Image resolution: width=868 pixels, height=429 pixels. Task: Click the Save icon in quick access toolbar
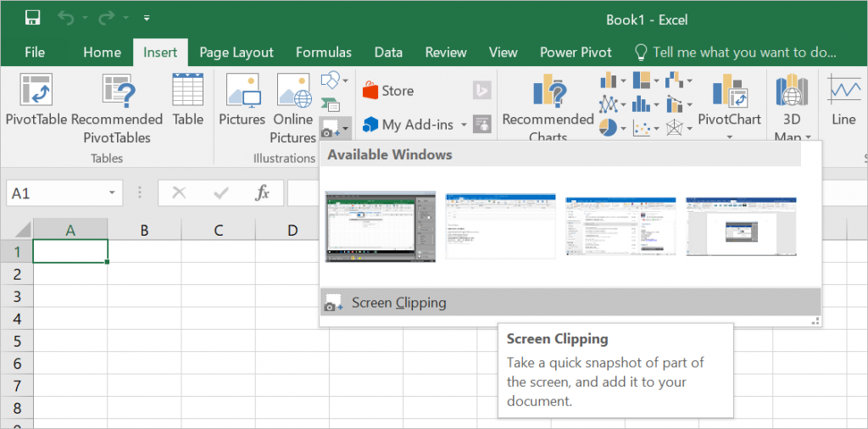click(x=33, y=19)
